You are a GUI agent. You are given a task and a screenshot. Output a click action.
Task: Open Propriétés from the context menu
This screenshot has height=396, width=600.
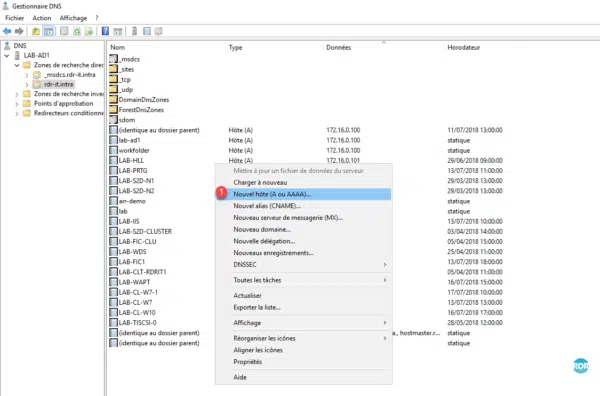tap(304, 362)
